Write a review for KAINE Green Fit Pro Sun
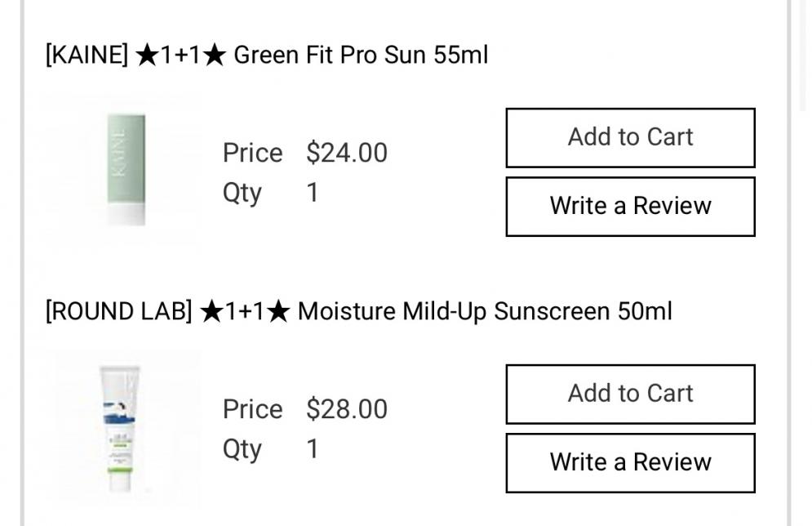812x526 pixels. click(x=630, y=206)
